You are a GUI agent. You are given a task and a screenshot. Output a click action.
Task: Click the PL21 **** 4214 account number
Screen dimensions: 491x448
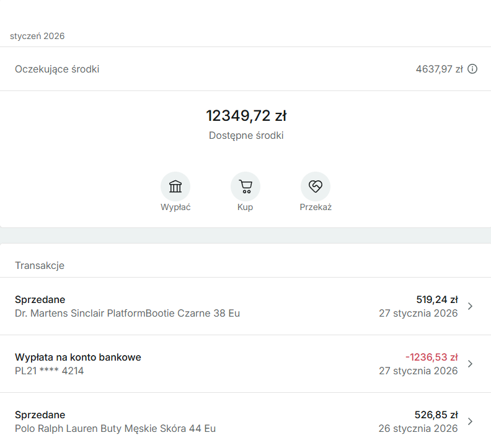click(49, 371)
